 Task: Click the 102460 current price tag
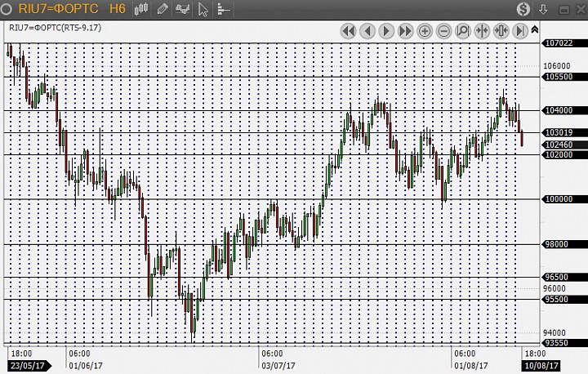[x=564, y=145]
